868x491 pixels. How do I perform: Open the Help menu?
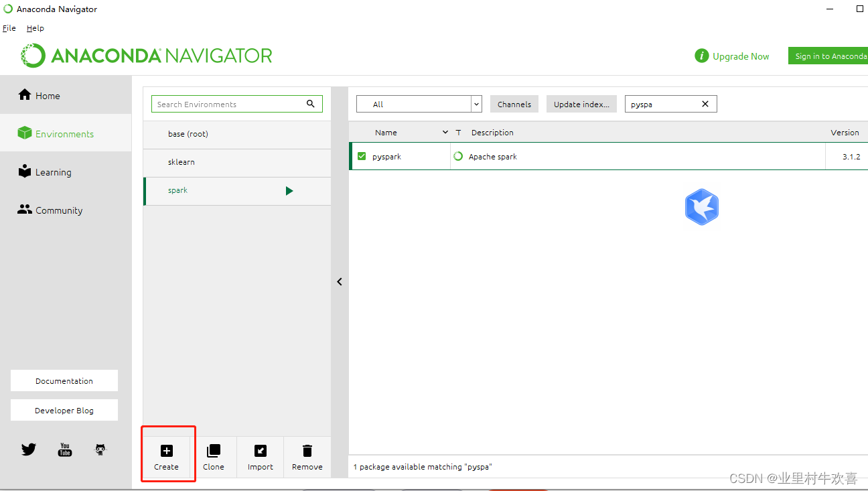[x=35, y=28]
